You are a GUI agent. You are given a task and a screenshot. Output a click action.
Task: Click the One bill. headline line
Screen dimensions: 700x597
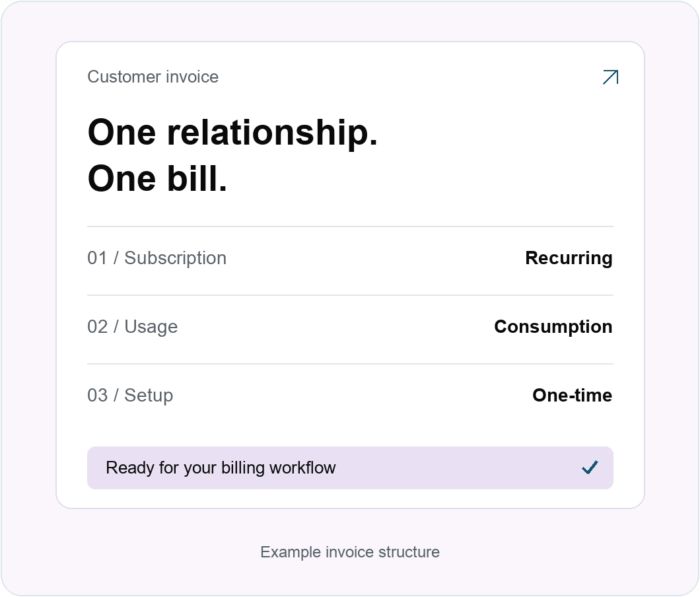pos(157,178)
